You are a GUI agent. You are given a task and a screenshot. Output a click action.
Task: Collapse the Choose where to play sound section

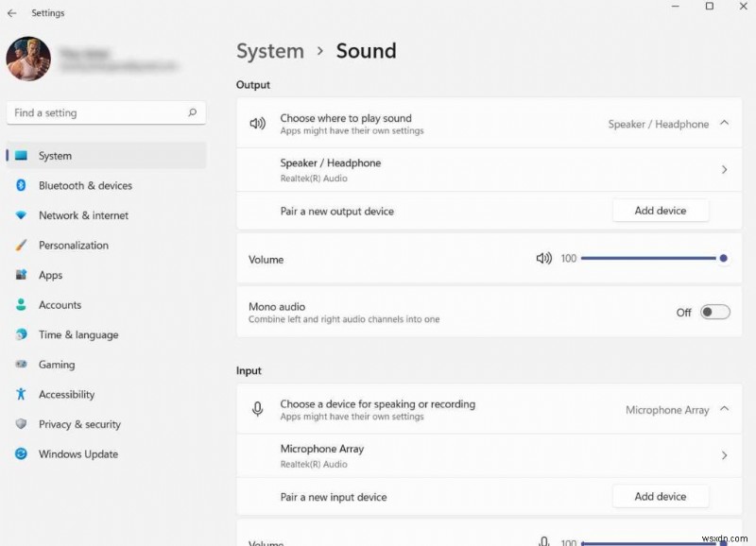pos(725,122)
